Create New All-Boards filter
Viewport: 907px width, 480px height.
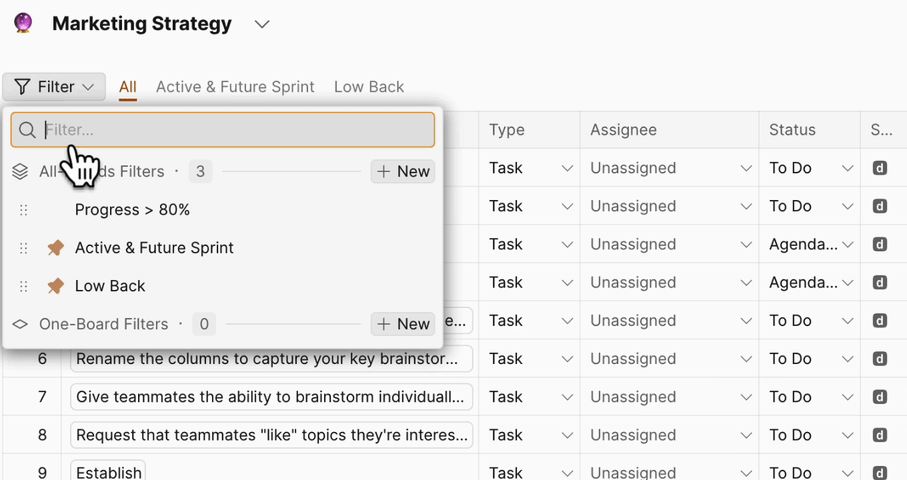point(403,172)
